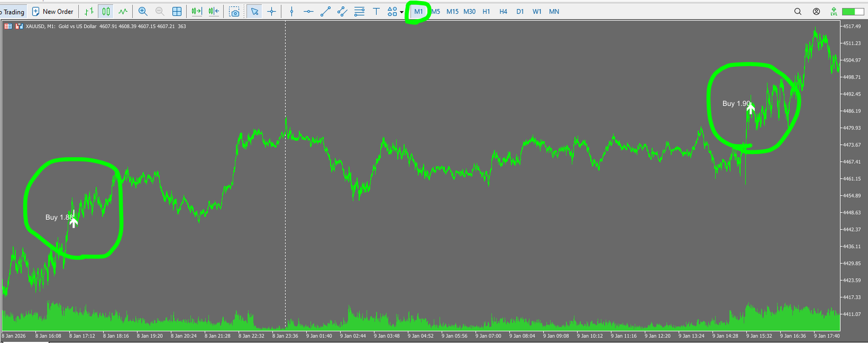This screenshot has width=868, height=343.
Task: Click the 8 Jan 23:36 time label
Action: [x=285, y=336]
